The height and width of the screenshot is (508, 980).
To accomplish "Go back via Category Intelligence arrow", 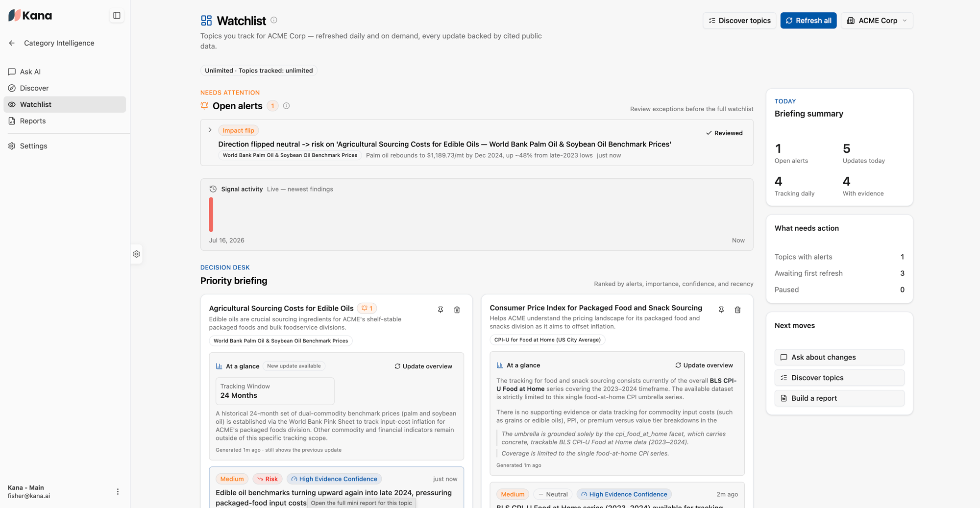I will [x=12, y=43].
